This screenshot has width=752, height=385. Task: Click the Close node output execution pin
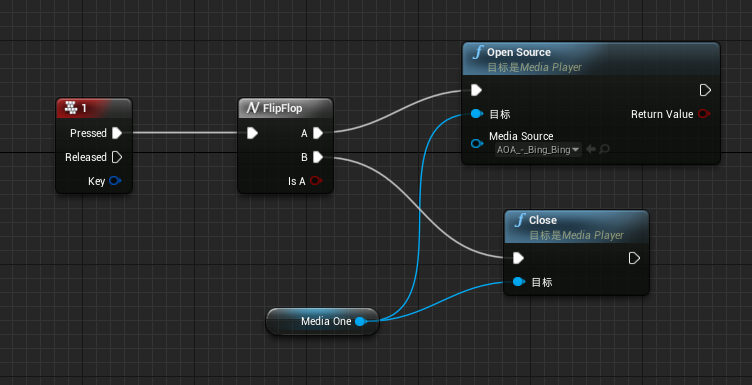point(634,258)
